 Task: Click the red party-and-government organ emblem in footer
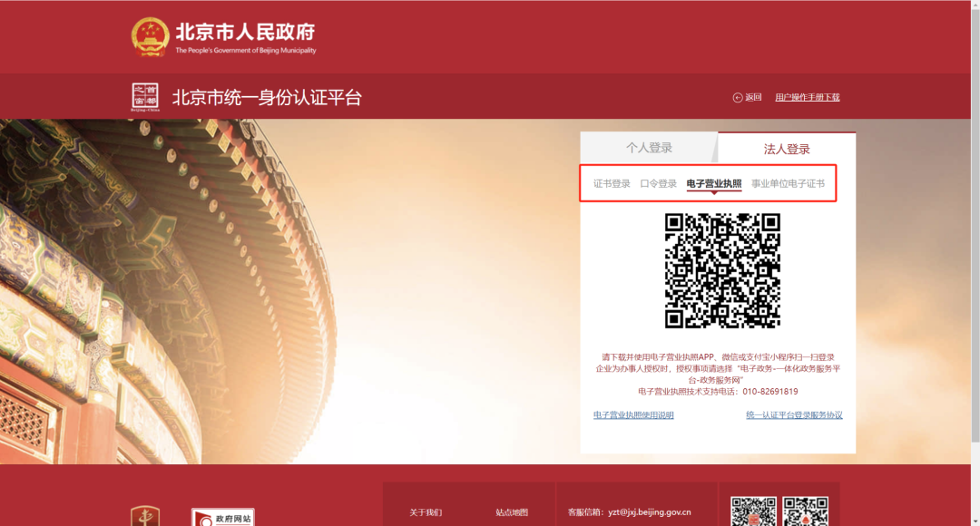145,516
